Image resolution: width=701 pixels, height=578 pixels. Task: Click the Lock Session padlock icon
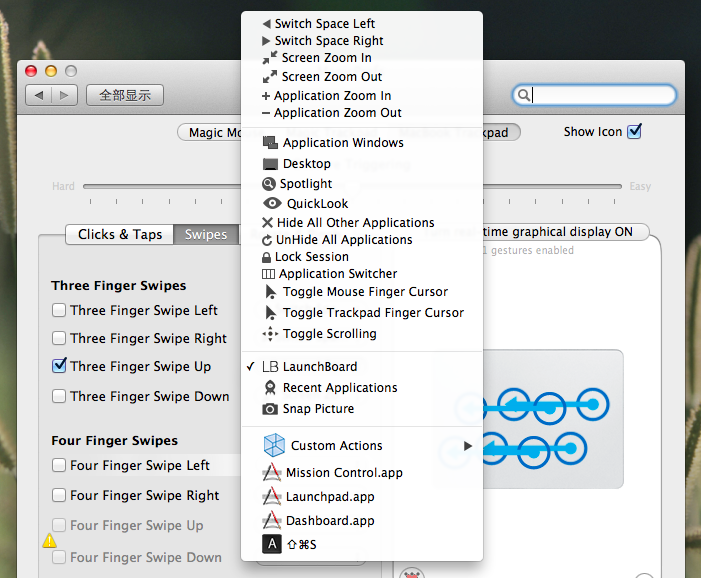[x=266, y=257]
